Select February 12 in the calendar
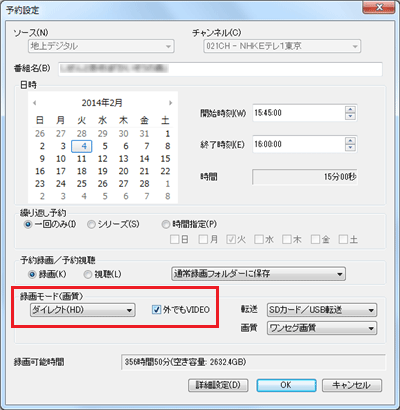400x410 pixels. [103, 159]
